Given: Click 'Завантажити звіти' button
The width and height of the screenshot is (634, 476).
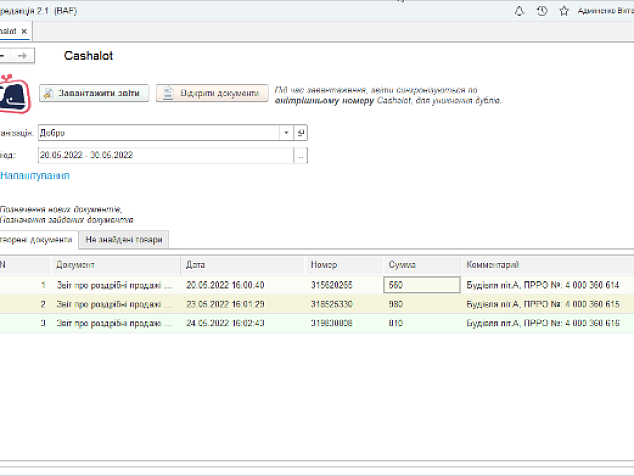Looking at the screenshot, I should (95, 93).
